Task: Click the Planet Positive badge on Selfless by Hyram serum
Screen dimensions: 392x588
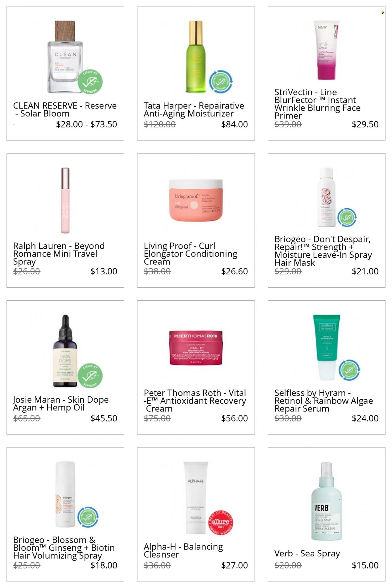Action: pyautogui.click(x=349, y=369)
